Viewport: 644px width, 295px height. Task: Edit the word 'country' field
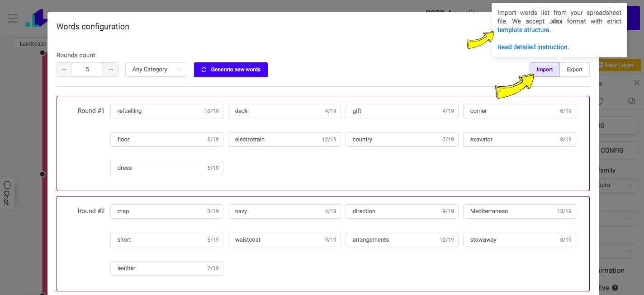pos(402,140)
